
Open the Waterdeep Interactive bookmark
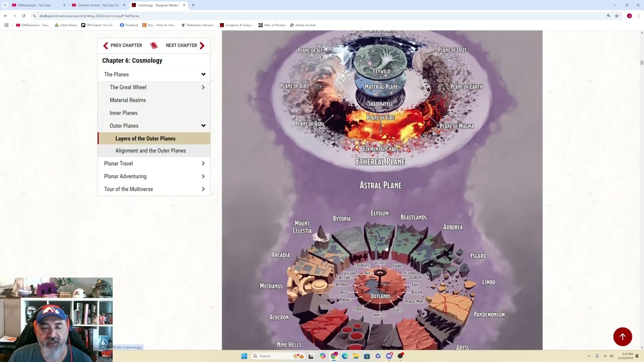coord(198,25)
